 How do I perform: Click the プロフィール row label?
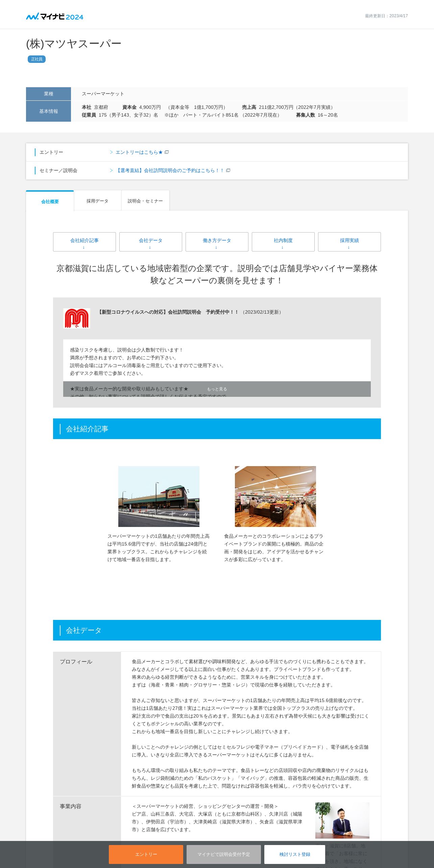coord(76,662)
